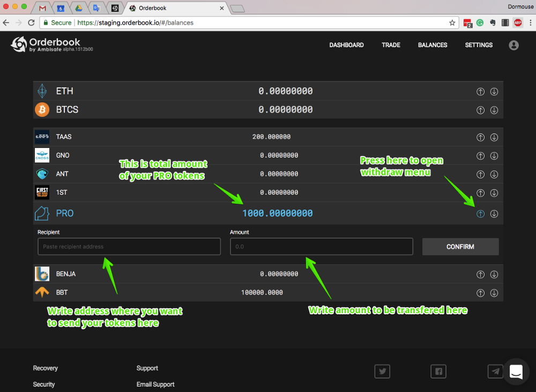Go to DASHBOARD page

[x=346, y=45]
